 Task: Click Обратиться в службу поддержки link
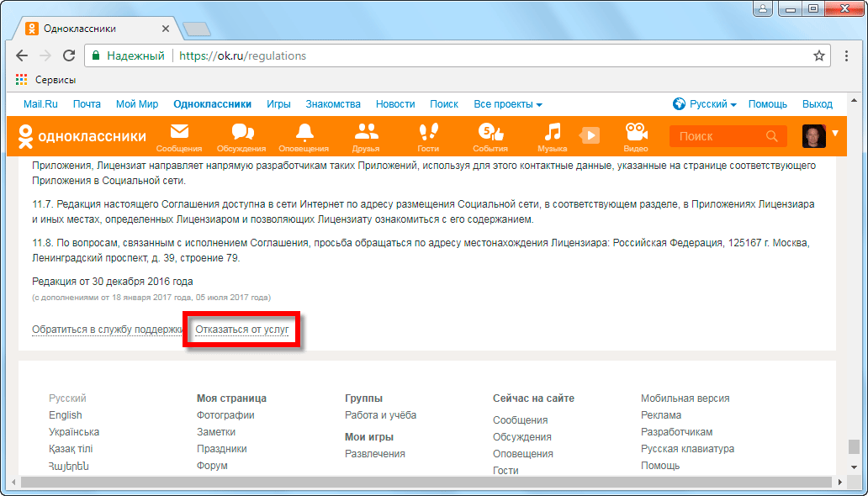click(x=107, y=330)
